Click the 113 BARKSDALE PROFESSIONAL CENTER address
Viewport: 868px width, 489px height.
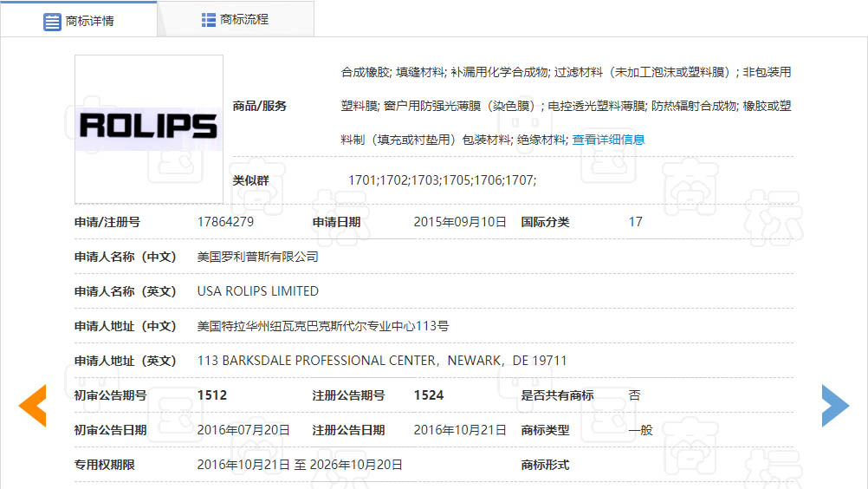coord(381,361)
